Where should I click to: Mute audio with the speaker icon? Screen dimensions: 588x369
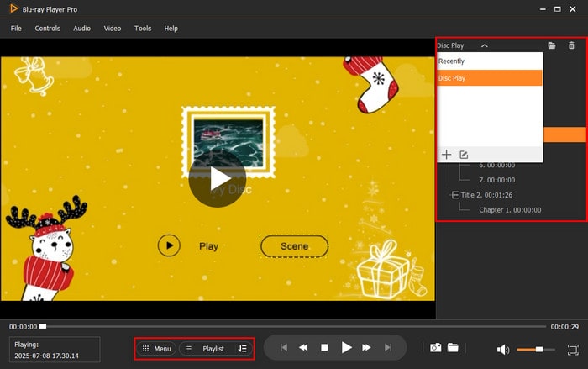tap(502, 349)
